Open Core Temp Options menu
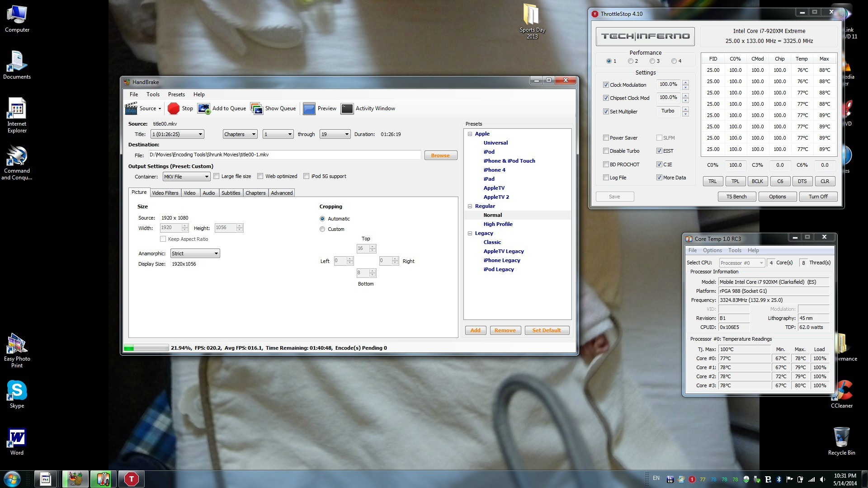 (x=712, y=250)
